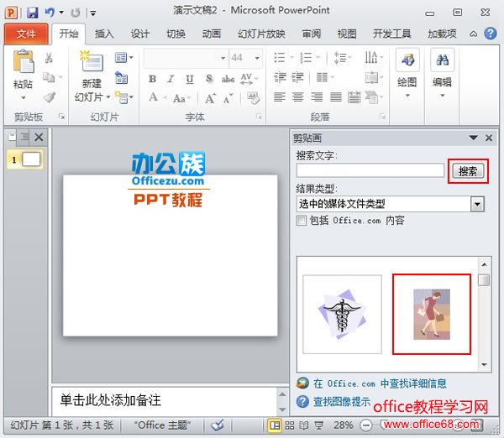Screen dimensions: 504x438
Task: Customize Quick Access Toolbar dropdown
Action: coord(93,13)
